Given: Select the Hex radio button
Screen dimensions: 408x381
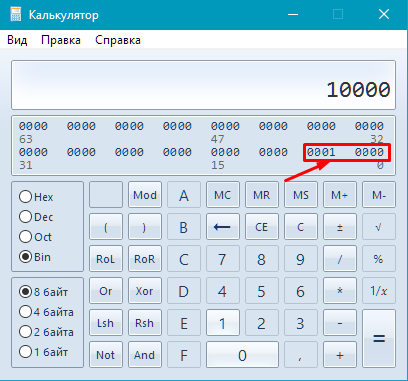Looking at the screenshot, I should (x=36, y=197).
